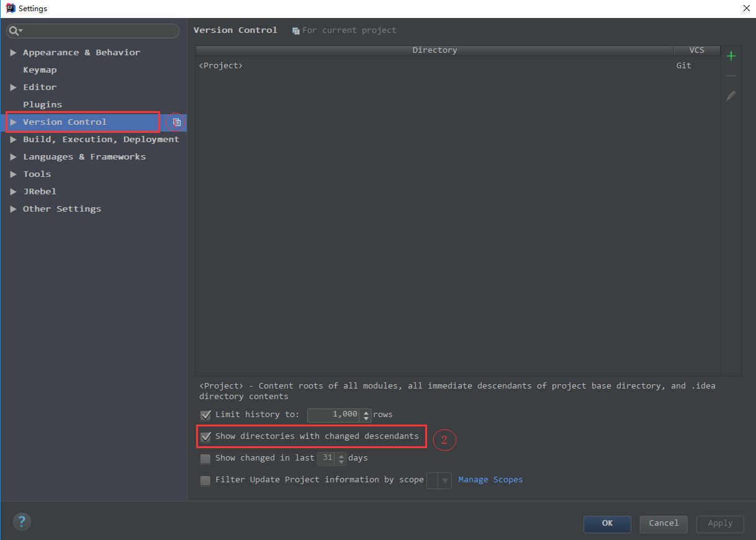The image size is (756, 540).
Task: Disable 'Show directories with changed descendants'
Action: pyautogui.click(x=205, y=436)
